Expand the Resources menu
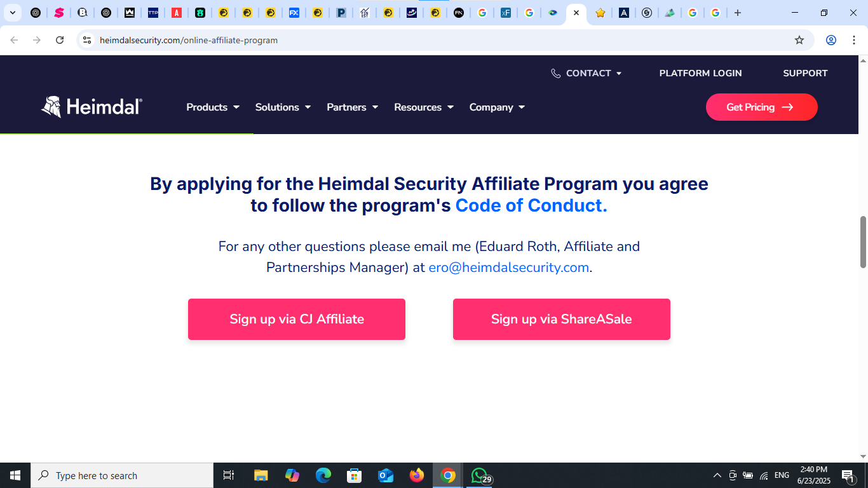The height and width of the screenshot is (488, 868). coord(424,107)
